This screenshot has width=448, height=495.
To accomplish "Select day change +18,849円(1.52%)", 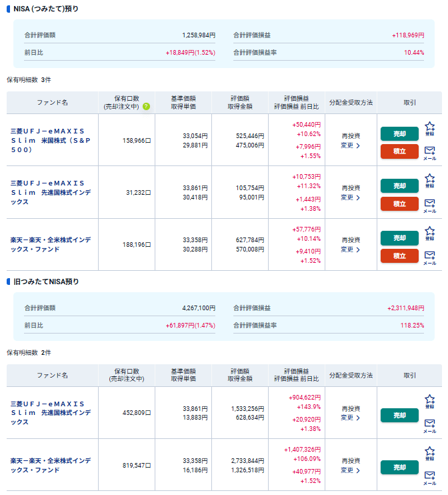I will coord(191,53).
